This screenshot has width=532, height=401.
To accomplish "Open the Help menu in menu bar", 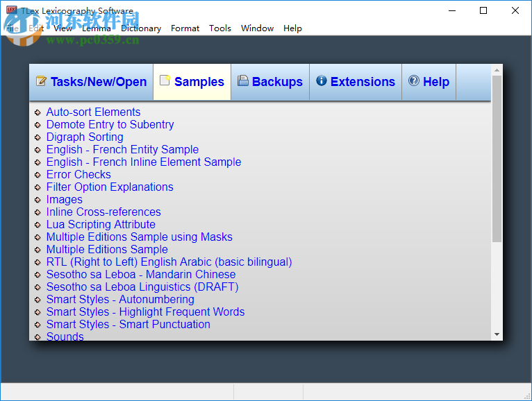I will pyautogui.click(x=292, y=28).
